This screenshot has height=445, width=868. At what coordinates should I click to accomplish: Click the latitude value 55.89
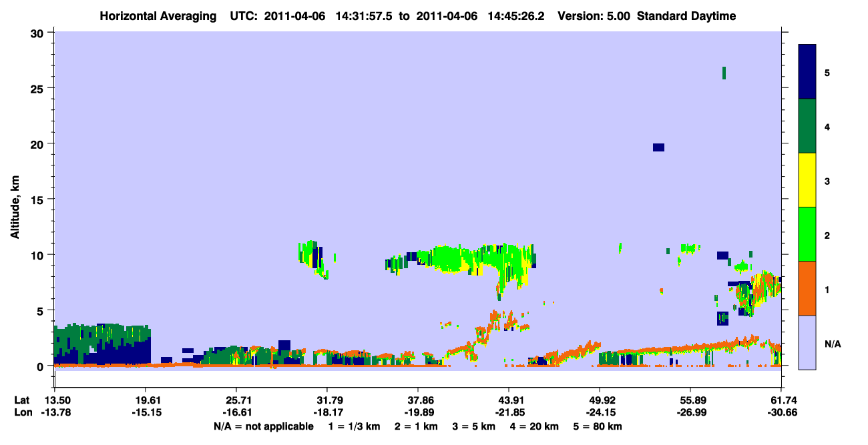click(x=690, y=400)
